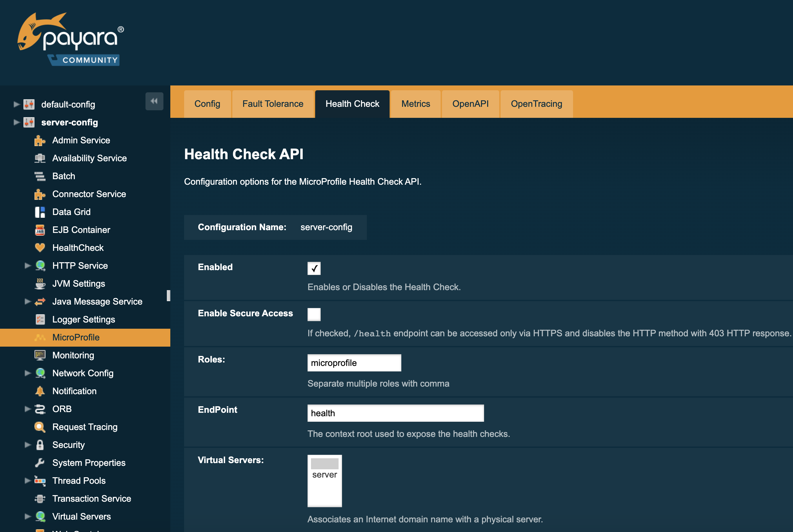Expand the HTTP Service tree node

tap(28, 266)
